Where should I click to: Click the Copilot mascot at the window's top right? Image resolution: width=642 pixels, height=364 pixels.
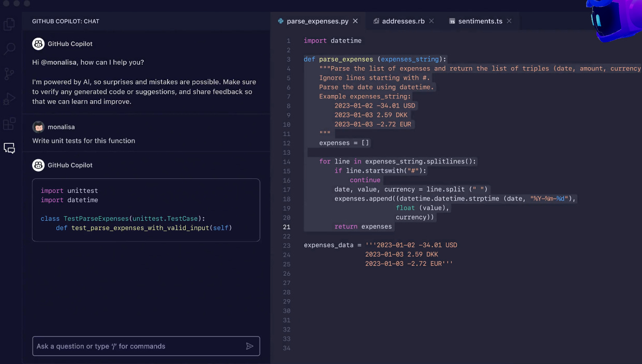pyautogui.click(x=614, y=20)
